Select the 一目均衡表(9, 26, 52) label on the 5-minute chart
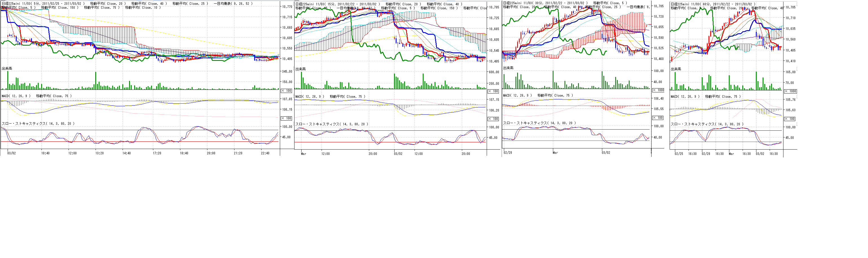 pyautogui.click(x=233, y=4)
